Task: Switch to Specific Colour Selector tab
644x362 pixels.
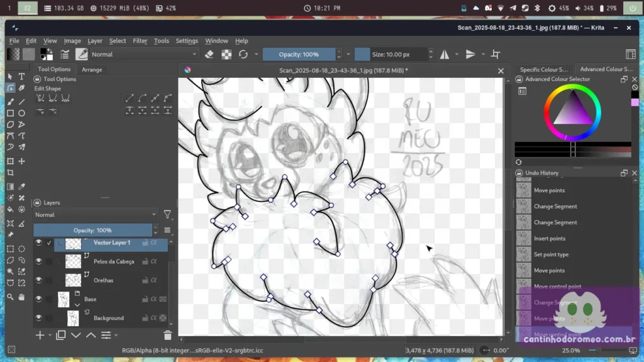Action: 544,69
